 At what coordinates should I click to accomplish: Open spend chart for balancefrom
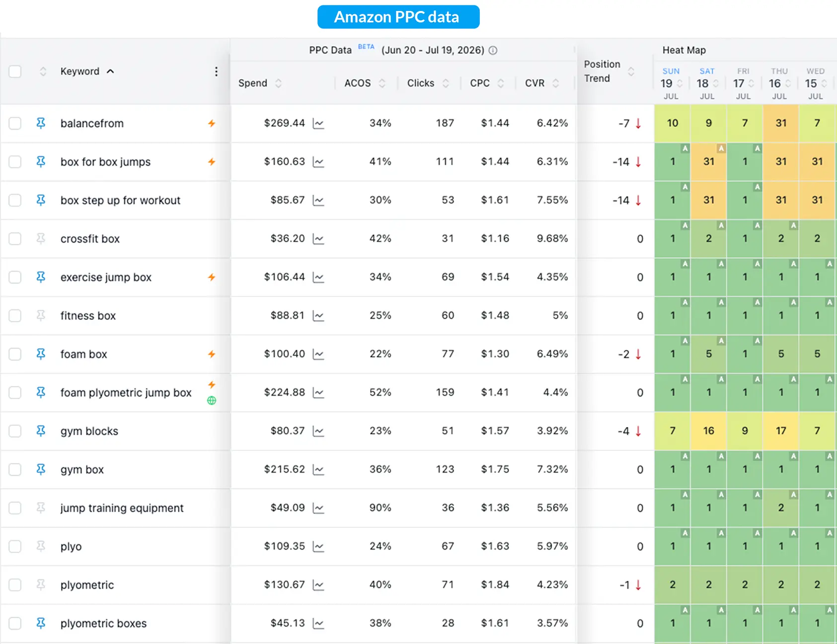(x=318, y=123)
